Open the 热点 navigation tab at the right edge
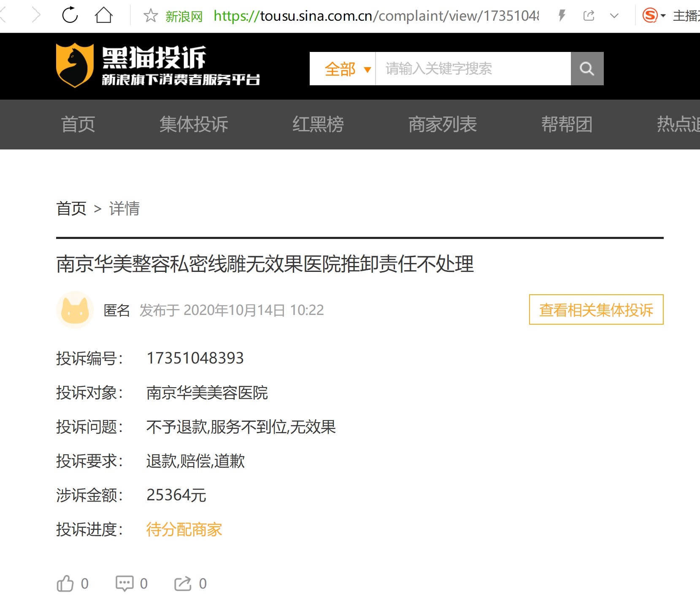The width and height of the screenshot is (700, 616). coord(678,125)
